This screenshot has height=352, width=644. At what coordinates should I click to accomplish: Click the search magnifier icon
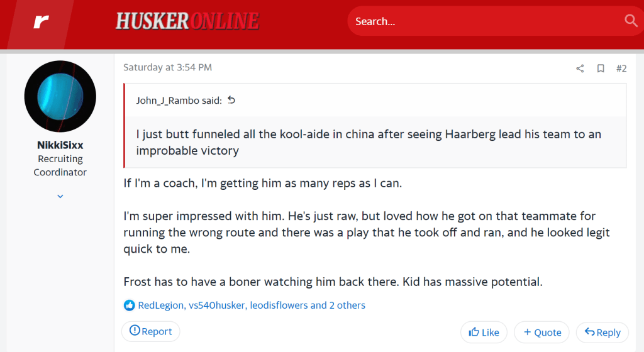click(x=631, y=21)
